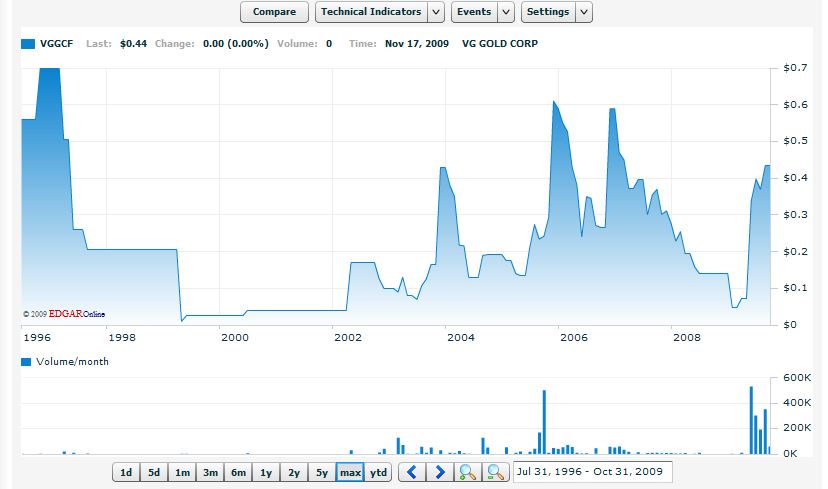Click the 2006 price peak on chart
Image resolution: width=828 pixels, height=489 pixels.
554,101
